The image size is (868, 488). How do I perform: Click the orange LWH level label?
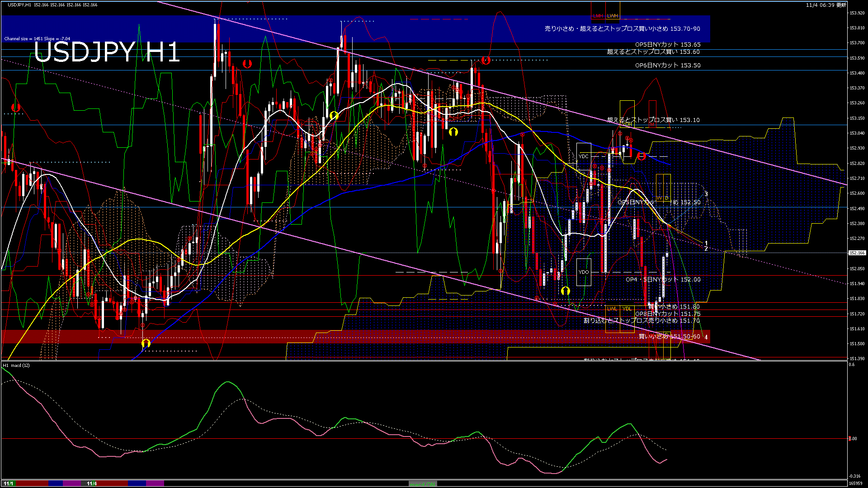click(612, 16)
